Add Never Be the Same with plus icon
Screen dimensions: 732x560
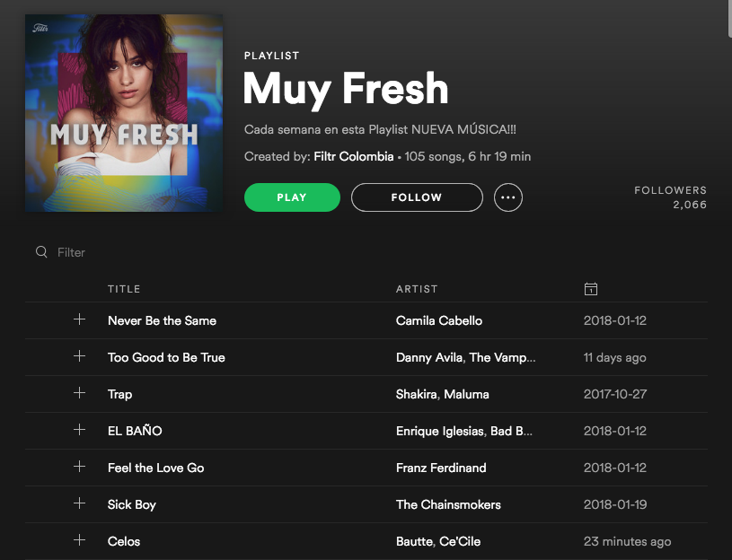click(x=79, y=319)
